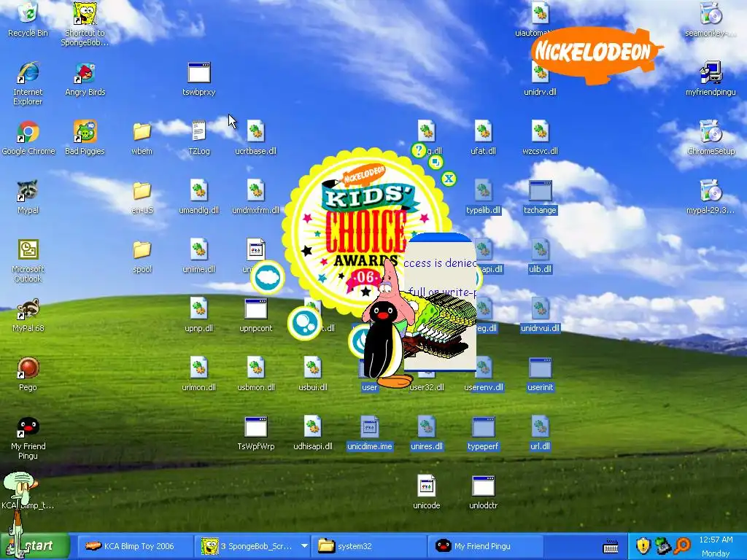Viewport: 747px width, 560px height.
Task: Select the ucrtbase.dll file
Action: (256, 138)
